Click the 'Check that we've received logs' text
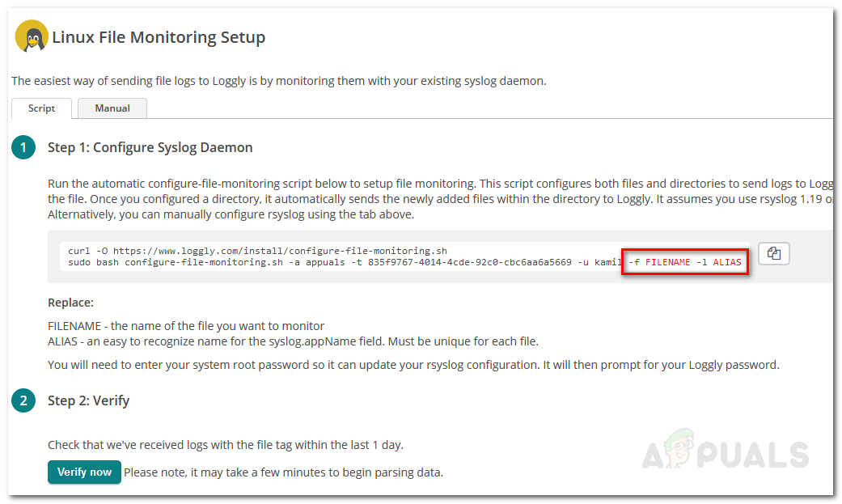This screenshot has width=842, height=504. click(x=226, y=445)
